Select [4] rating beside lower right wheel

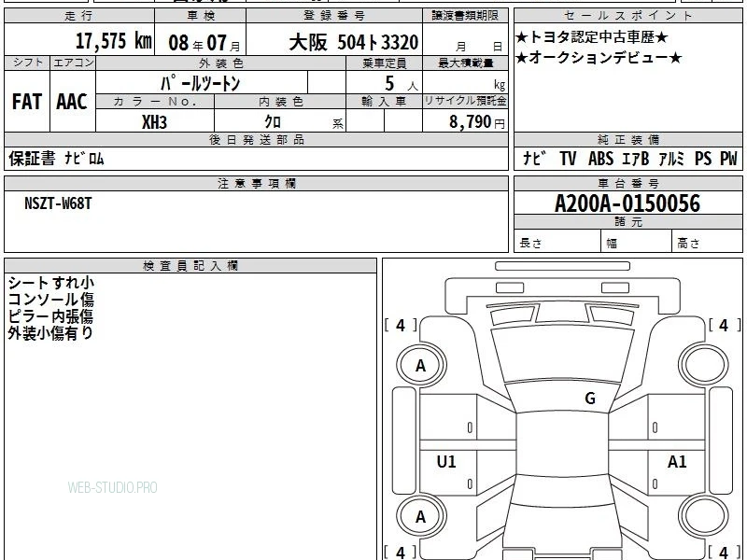725,553
